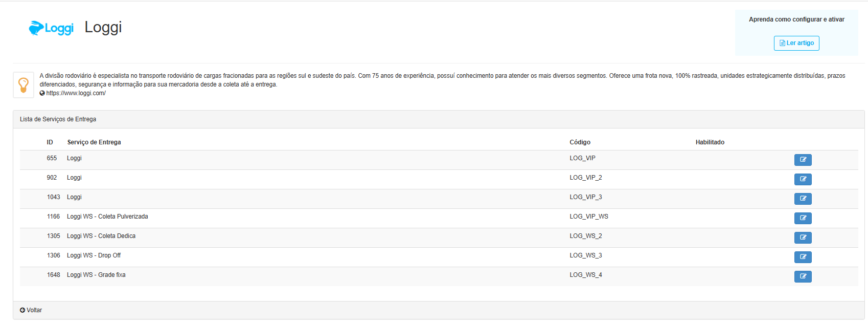Edit Loggi WS - Coleta Dedica service
This screenshot has height=323, width=868.
click(x=803, y=238)
